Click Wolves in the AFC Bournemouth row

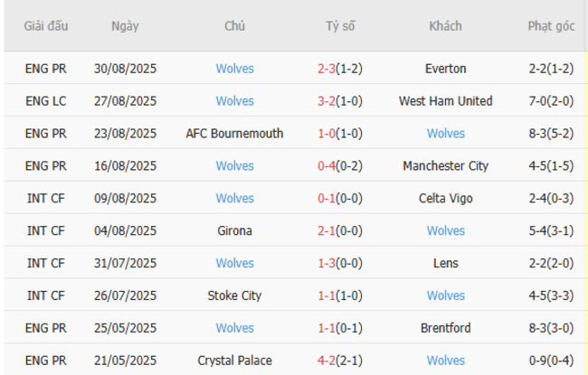[445, 134]
